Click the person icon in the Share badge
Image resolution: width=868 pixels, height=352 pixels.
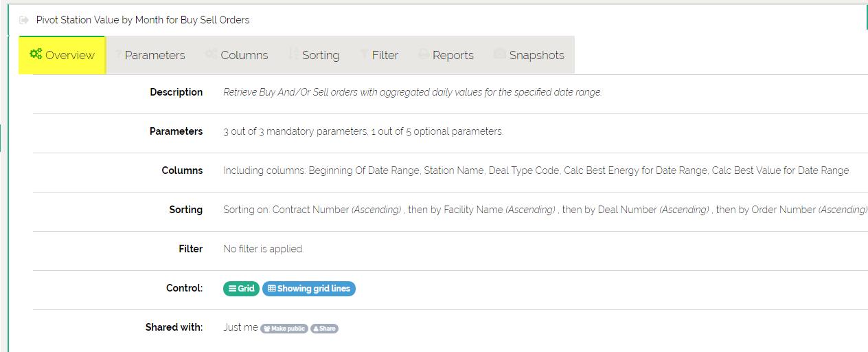[317, 329]
